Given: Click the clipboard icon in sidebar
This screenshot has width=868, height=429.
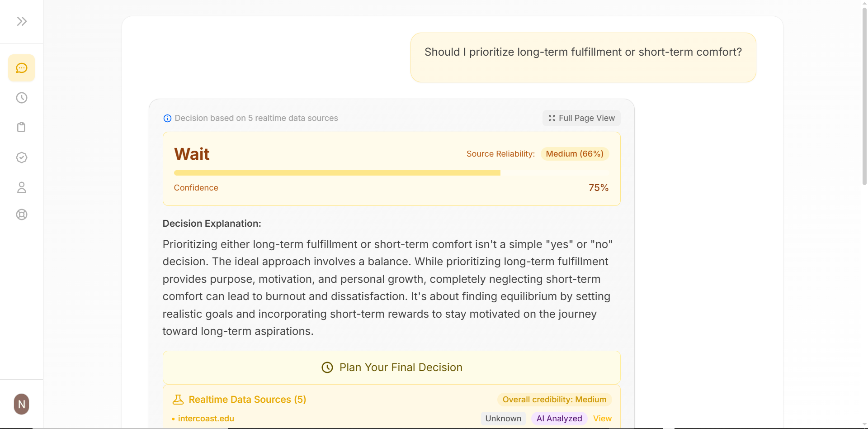Looking at the screenshot, I should click(x=22, y=127).
